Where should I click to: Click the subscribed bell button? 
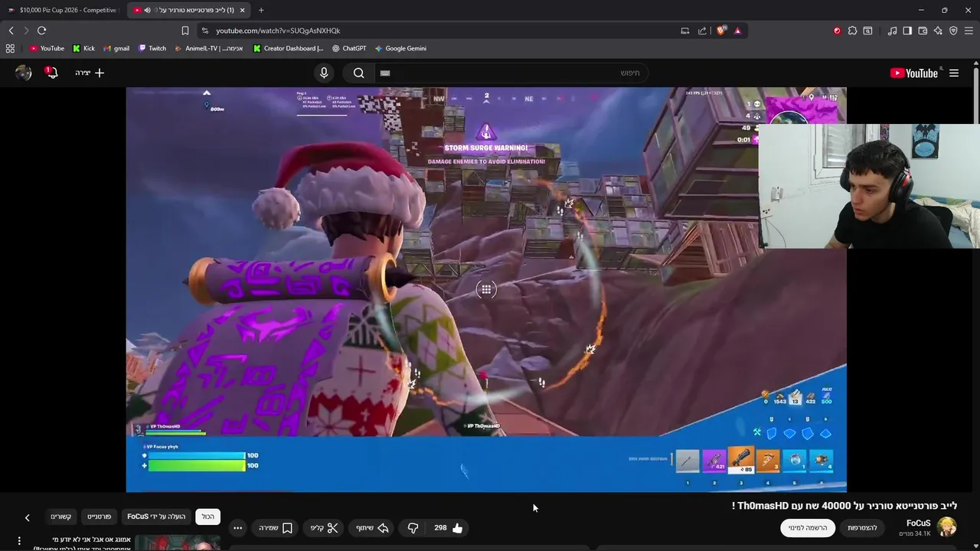(808, 528)
